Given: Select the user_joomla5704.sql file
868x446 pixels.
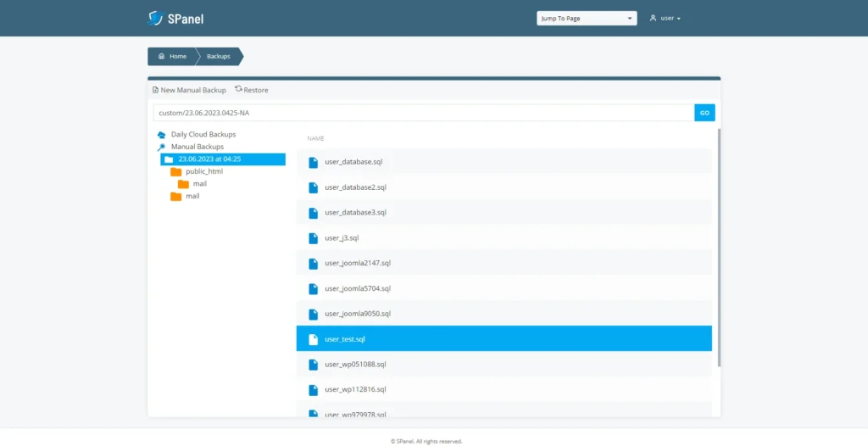Looking at the screenshot, I should click(504, 288).
